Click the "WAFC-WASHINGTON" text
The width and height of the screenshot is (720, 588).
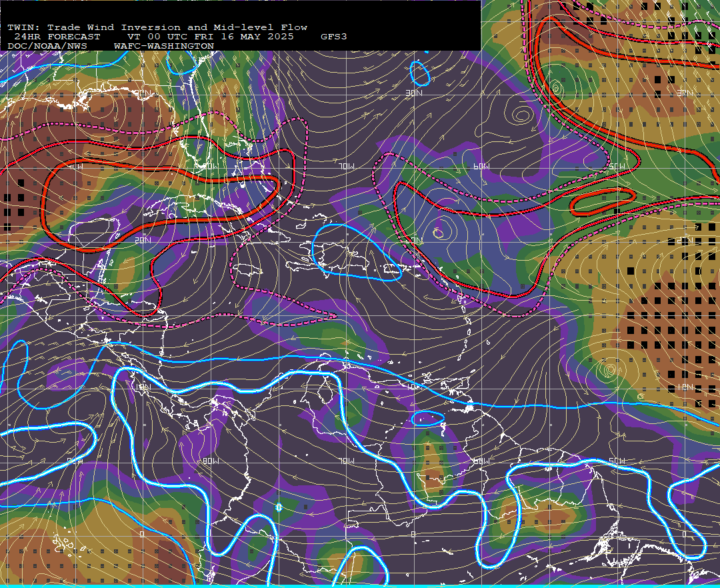[x=163, y=47]
